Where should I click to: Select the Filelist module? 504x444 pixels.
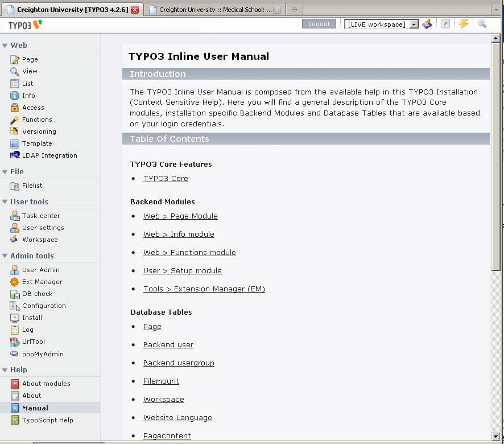32,186
